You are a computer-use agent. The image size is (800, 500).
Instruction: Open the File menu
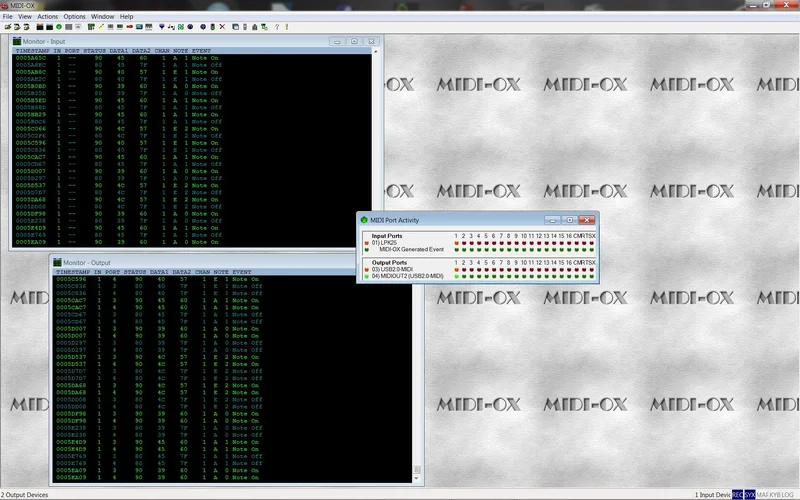point(8,16)
